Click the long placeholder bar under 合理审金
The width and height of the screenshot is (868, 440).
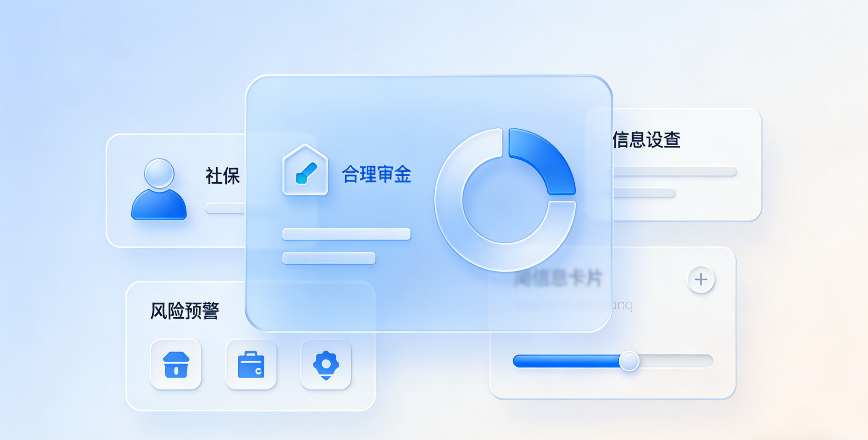click(346, 234)
